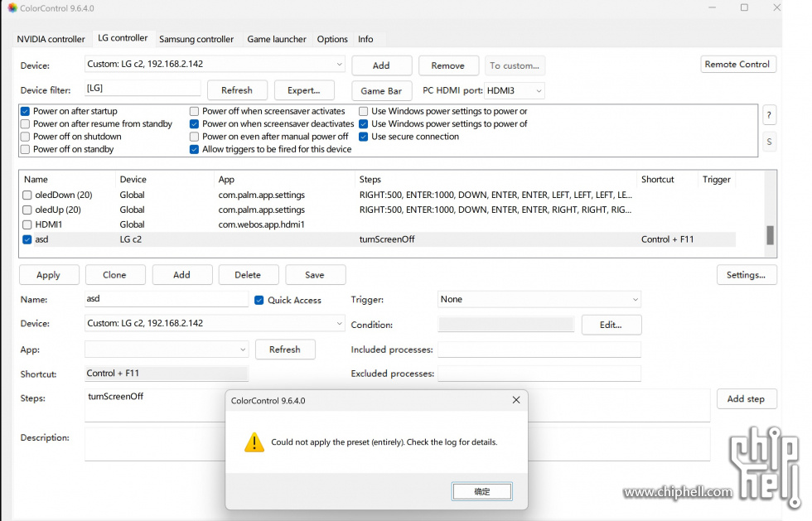Click the S button beside options panel

pos(769,142)
